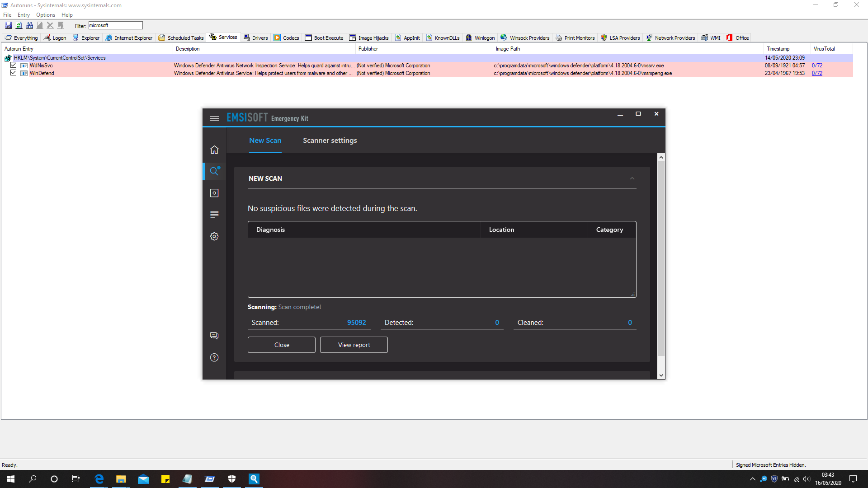Uncheck the WdNisSvc entry checkbox
The height and width of the screenshot is (488, 868).
point(14,66)
